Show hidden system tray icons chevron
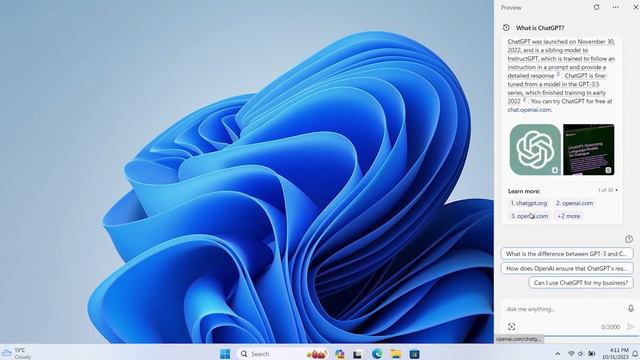 558,353
